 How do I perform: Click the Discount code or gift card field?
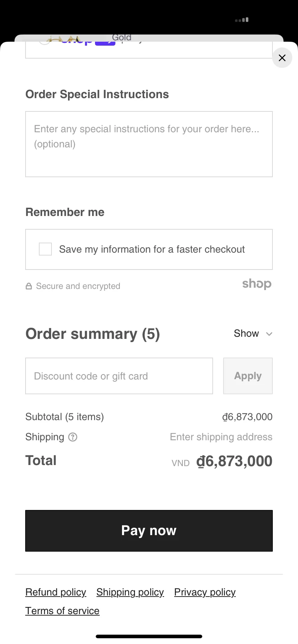(119, 376)
